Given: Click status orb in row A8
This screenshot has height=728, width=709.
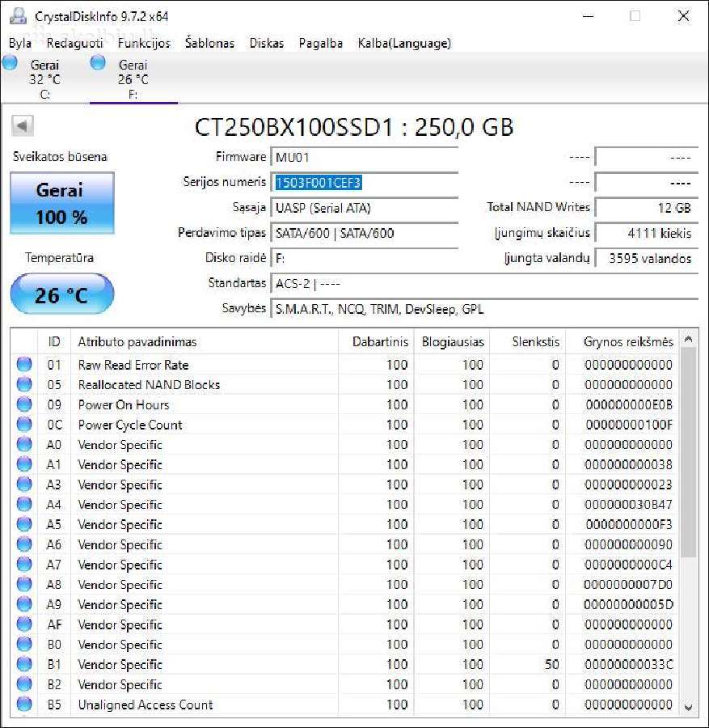Looking at the screenshot, I should [24, 584].
